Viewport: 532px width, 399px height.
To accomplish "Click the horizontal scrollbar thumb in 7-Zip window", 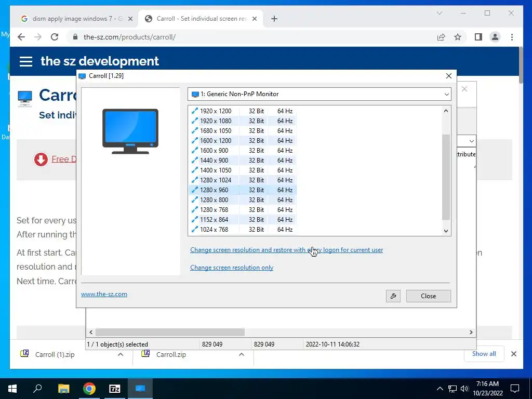I will point(170,332).
